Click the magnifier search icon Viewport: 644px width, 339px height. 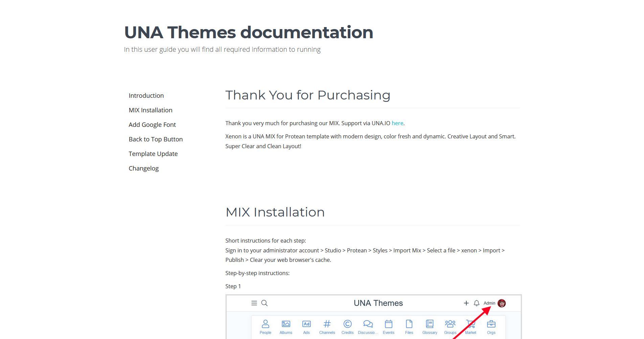pos(264,303)
